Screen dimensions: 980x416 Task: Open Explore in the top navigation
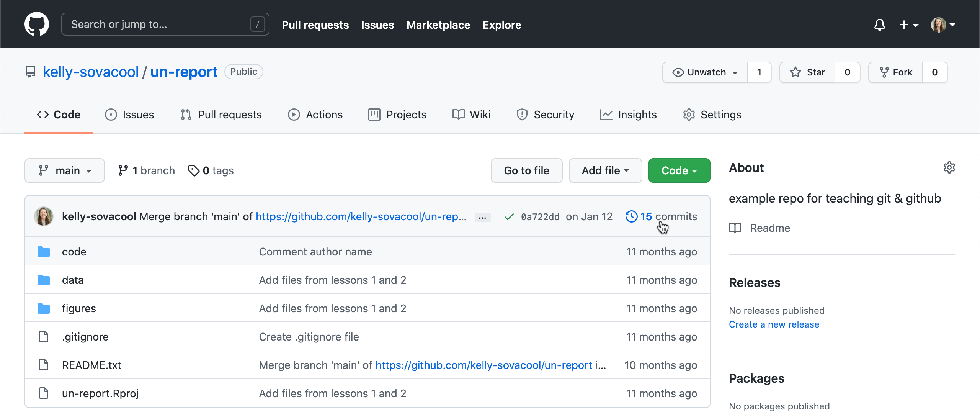[502, 25]
